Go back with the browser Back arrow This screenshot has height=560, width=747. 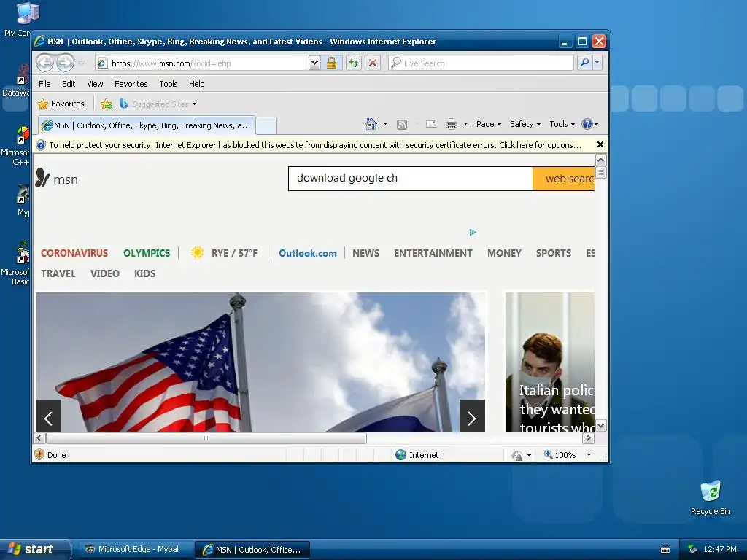pyautogui.click(x=44, y=63)
